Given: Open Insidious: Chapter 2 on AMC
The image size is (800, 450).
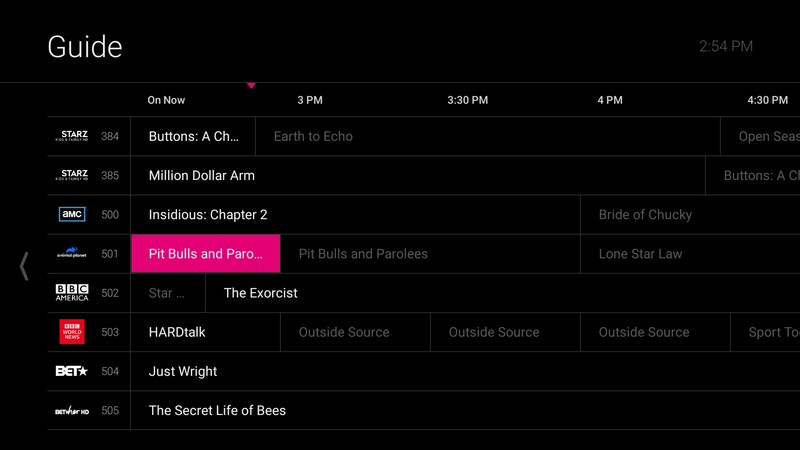Looking at the screenshot, I should point(208,215).
